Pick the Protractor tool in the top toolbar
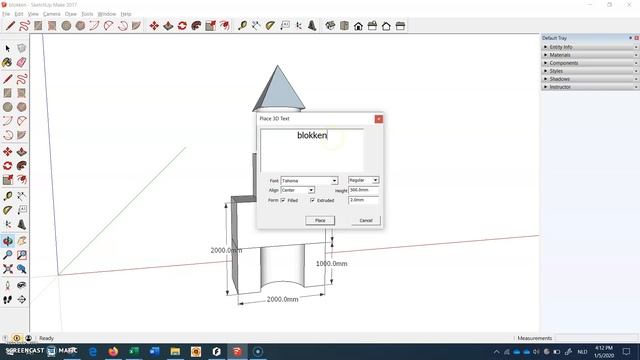This screenshot has height=360, width=640. (270, 26)
